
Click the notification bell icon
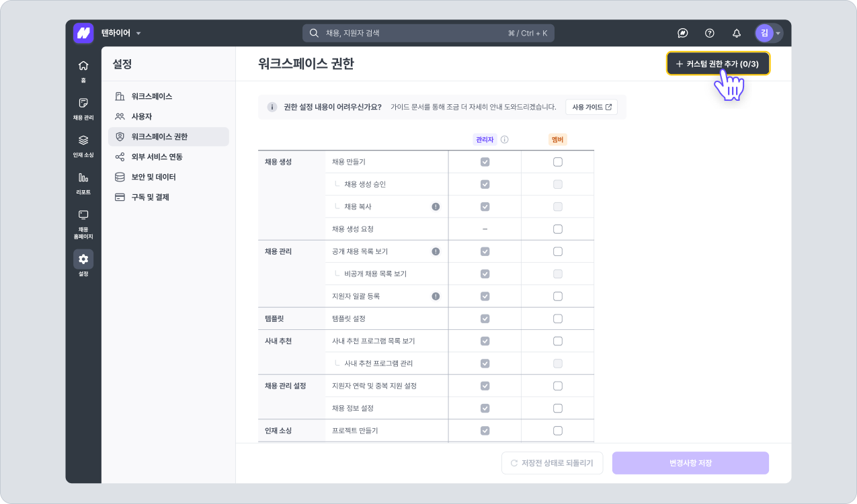point(737,33)
